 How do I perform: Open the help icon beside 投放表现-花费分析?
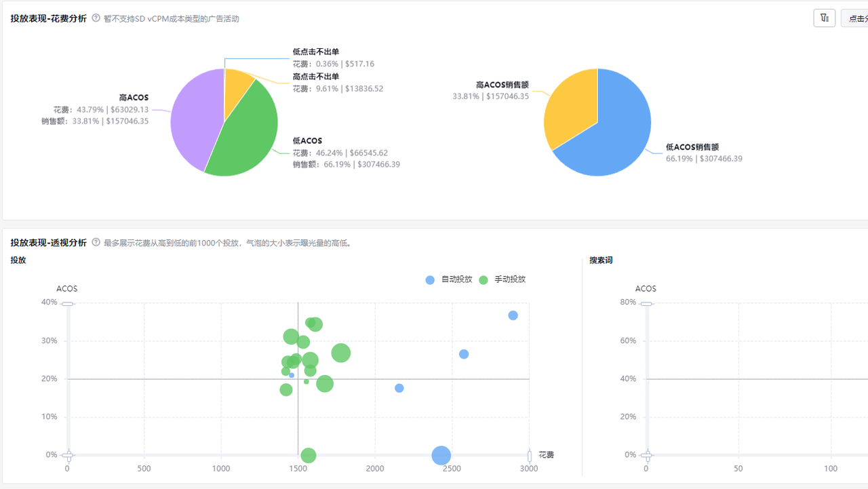coord(96,18)
